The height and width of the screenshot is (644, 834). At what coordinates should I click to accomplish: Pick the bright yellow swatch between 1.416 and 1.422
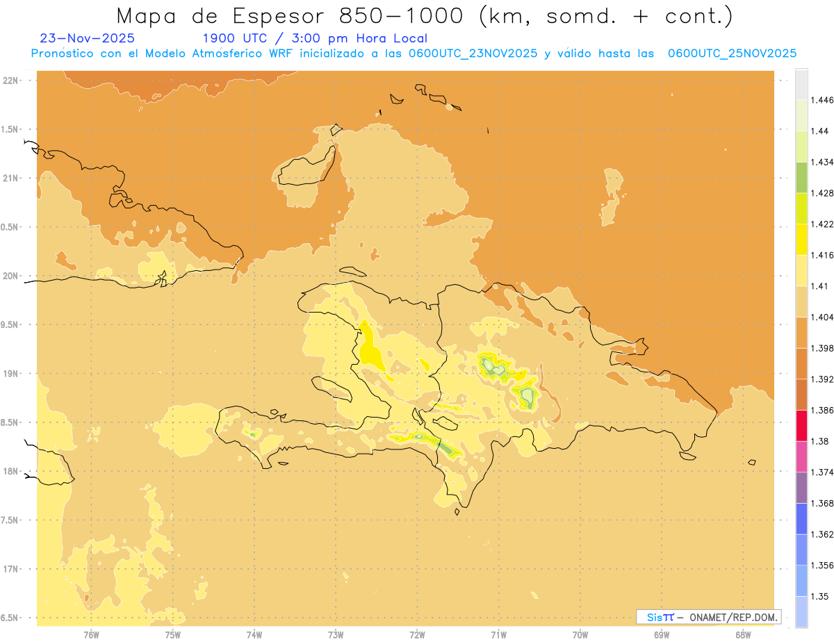(x=801, y=240)
